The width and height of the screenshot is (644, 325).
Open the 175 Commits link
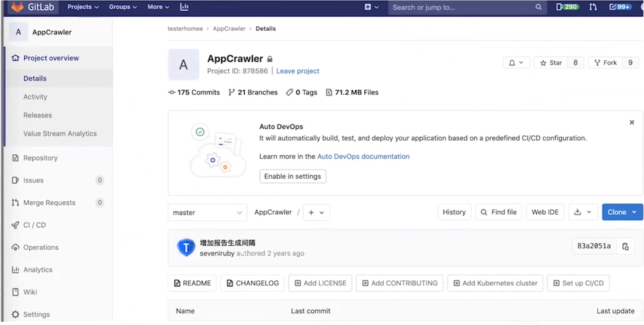[194, 92]
